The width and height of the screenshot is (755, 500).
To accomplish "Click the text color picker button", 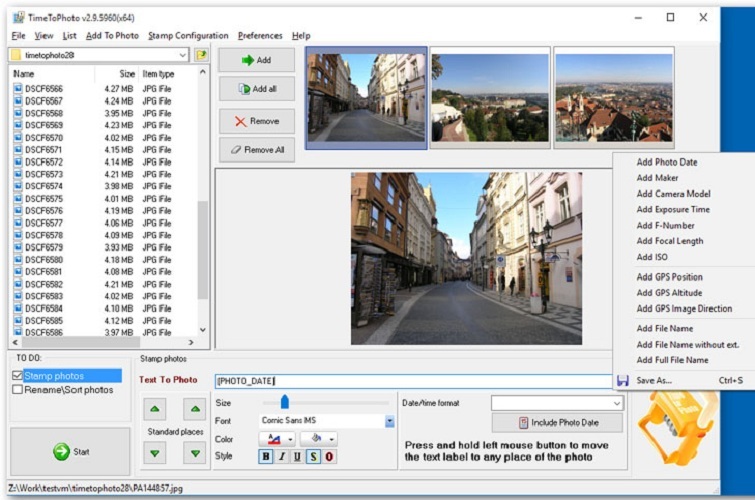I will tap(273, 439).
